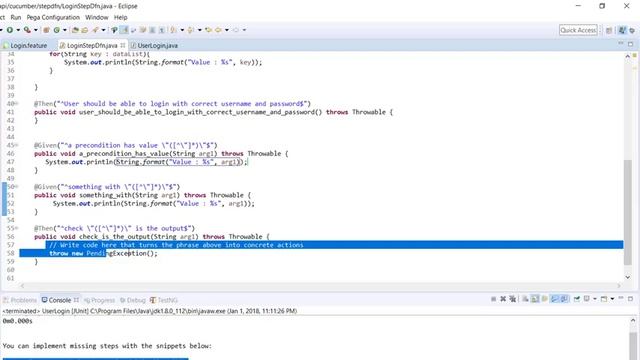Screen dimensions: 640x360
Task: Expand the Back navigation history dropdown
Action: coord(227,30)
